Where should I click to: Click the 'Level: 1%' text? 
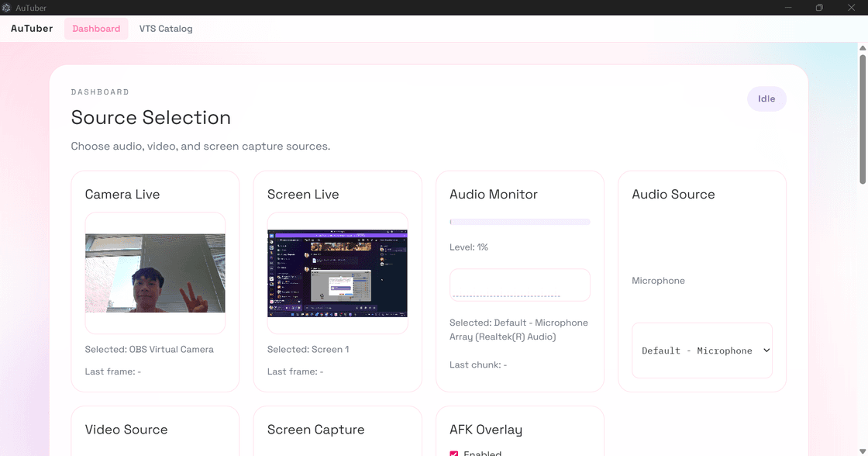click(469, 247)
